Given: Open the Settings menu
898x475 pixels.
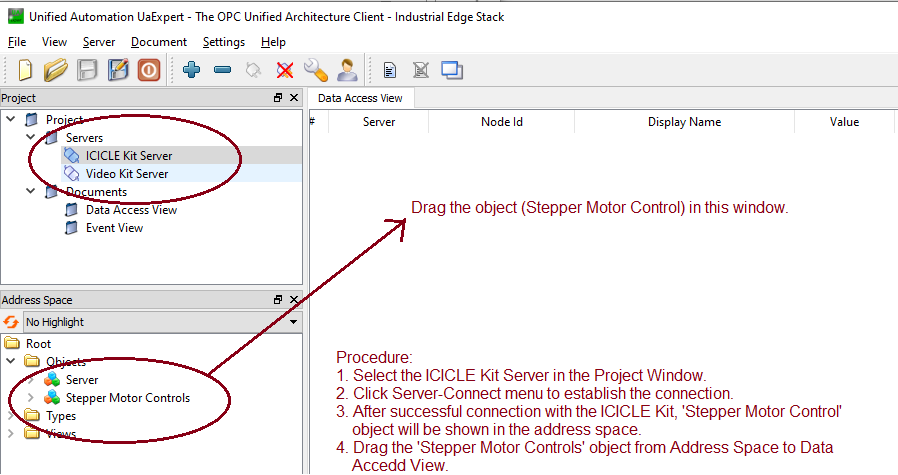Looking at the screenshot, I should tap(223, 42).
